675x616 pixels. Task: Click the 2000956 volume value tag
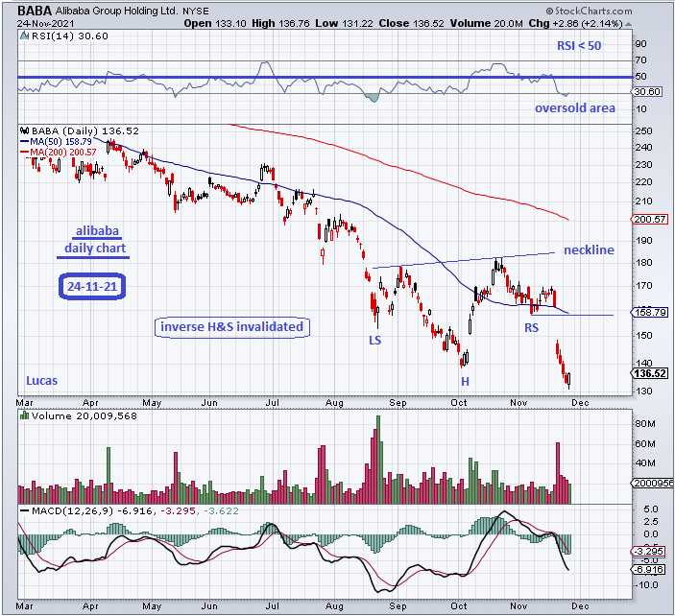pos(653,483)
